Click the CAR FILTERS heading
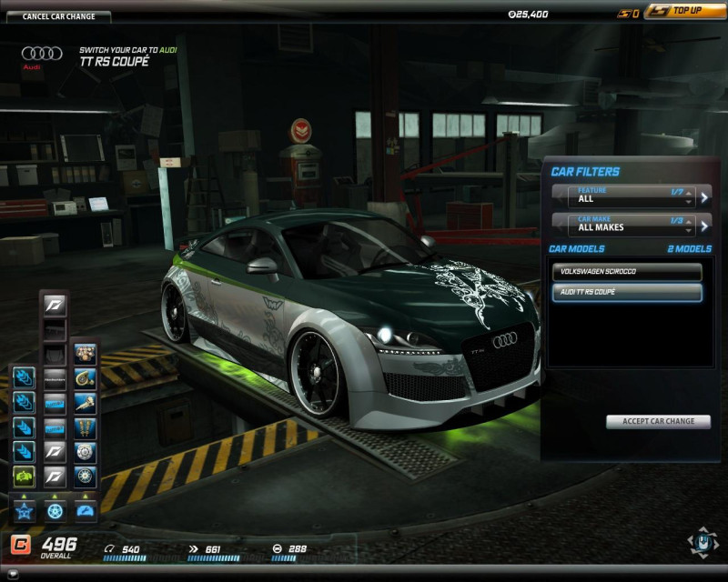728x582 pixels. click(x=585, y=172)
